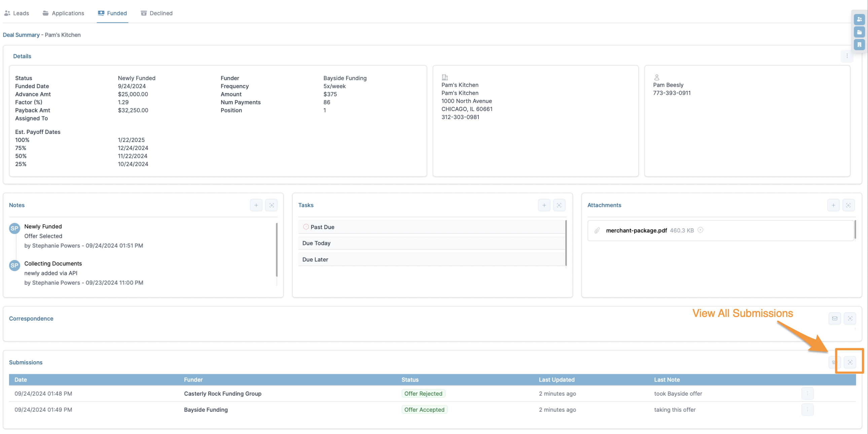Viewport: 868px width, 434px height.
Task: Add an attachment using the plus icon
Action: (833, 205)
